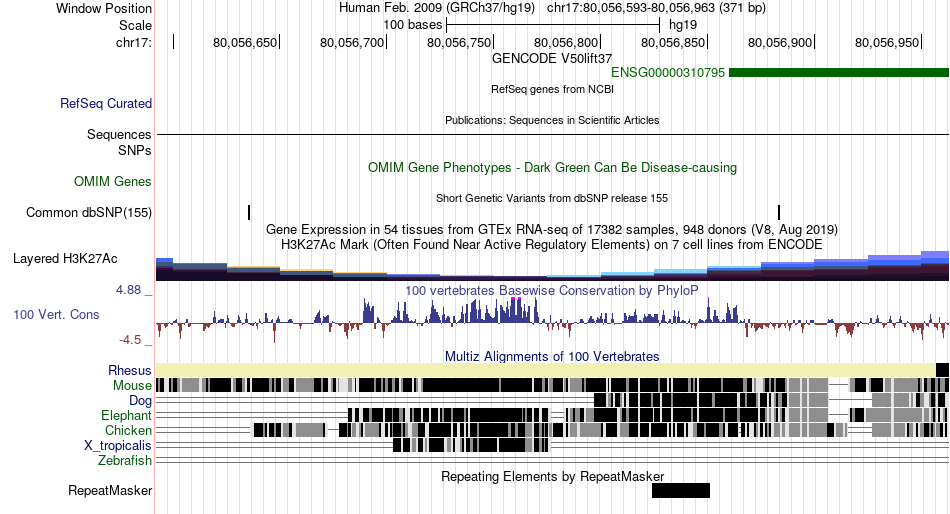This screenshot has height=514, width=950.
Task: Click the Window Position label
Action: [104, 8]
